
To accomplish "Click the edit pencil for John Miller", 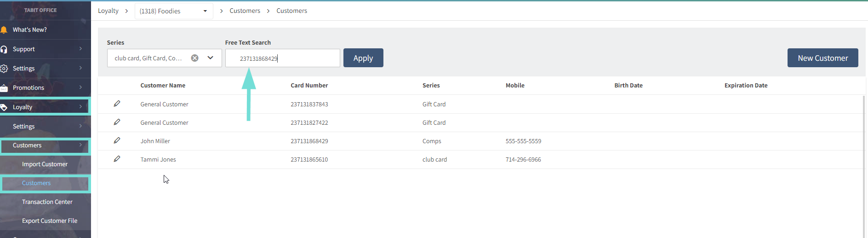I will point(117,140).
